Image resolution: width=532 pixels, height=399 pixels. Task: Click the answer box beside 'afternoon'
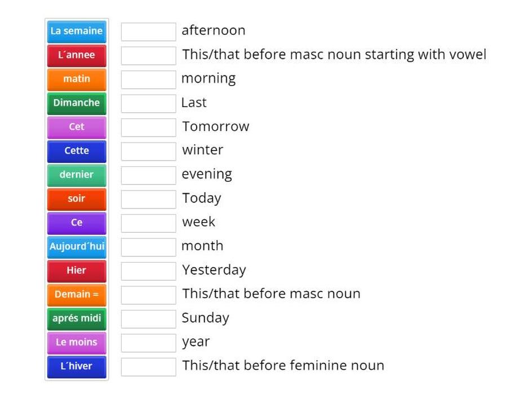pyautogui.click(x=148, y=32)
